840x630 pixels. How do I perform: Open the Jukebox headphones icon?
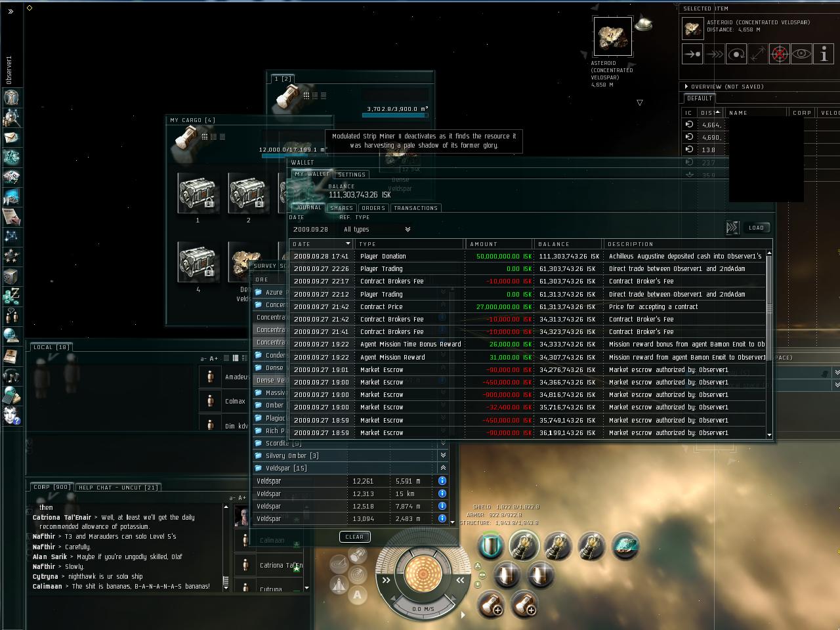(12, 375)
